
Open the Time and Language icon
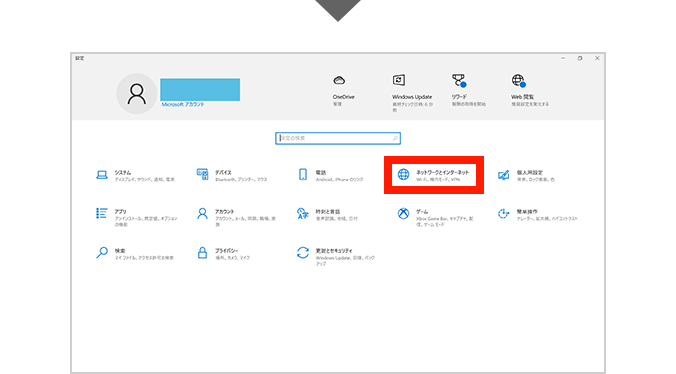[303, 214]
